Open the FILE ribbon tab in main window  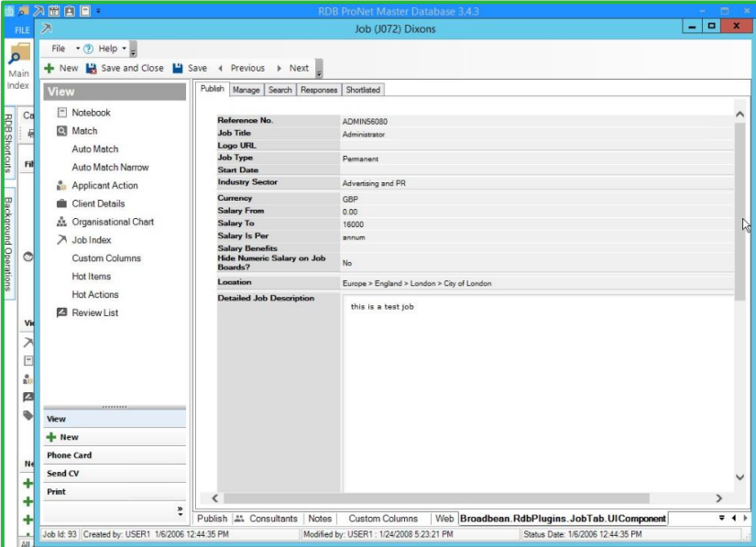[x=22, y=30]
